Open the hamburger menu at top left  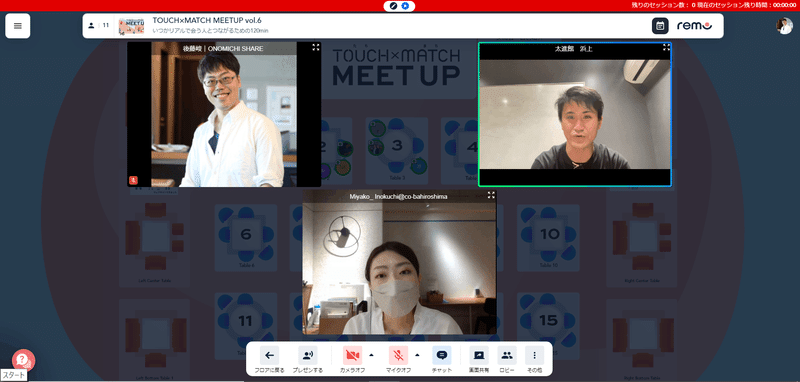point(18,26)
